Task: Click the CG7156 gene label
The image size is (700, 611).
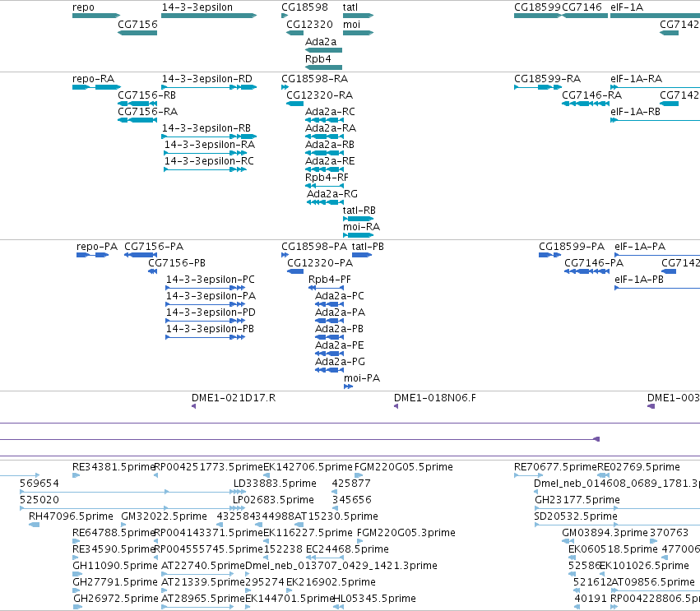Action: pyautogui.click(x=137, y=25)
